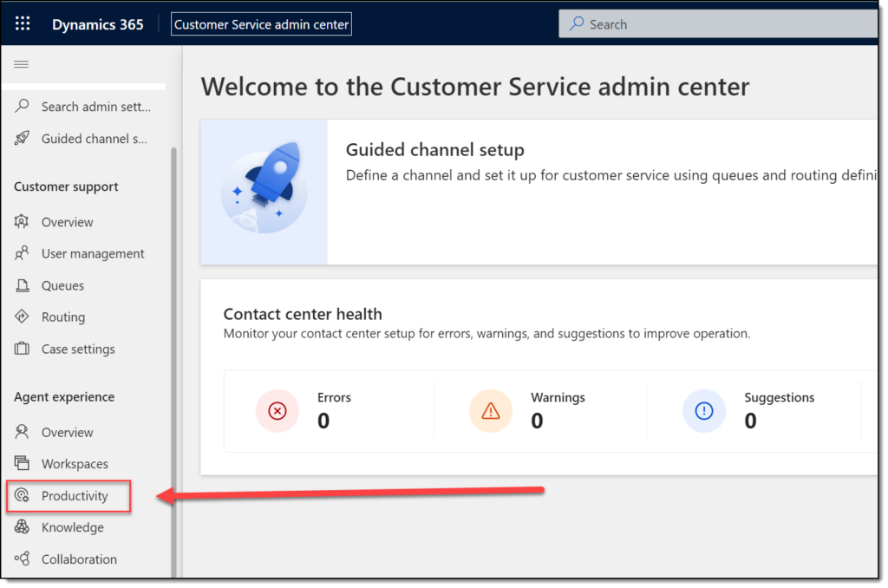The height and width of the screenshot is (588, 888).
Task: Click the Case settings briefcase icon
Action: click(22, 349)
